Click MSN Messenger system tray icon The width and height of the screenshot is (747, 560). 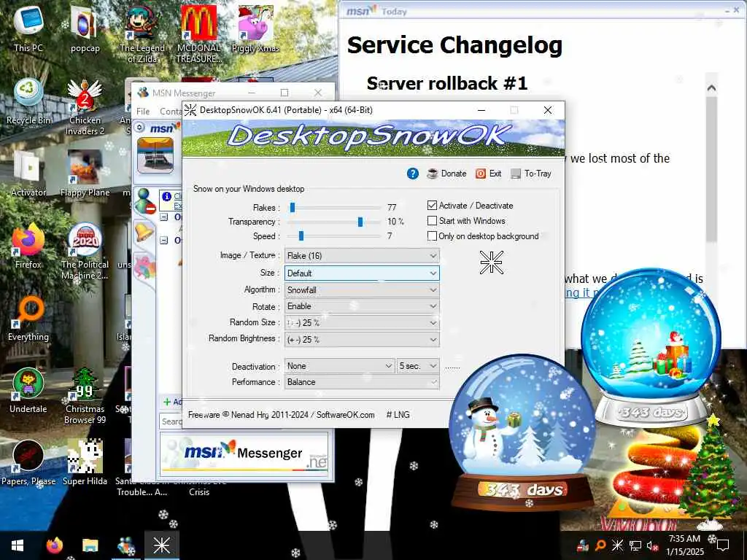(582, 545)
